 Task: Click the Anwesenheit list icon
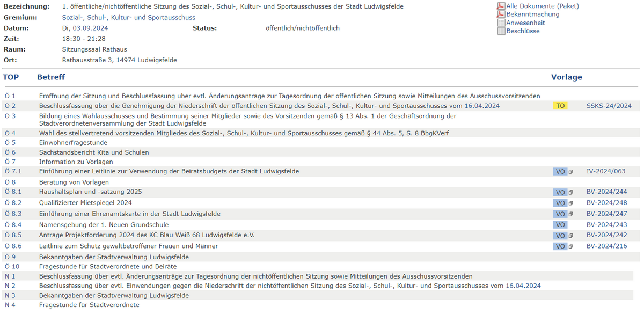click(x=501, y=23)
